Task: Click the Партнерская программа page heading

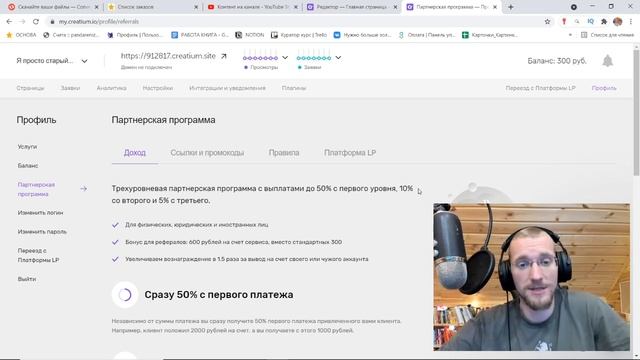Action: pos(163,120)
